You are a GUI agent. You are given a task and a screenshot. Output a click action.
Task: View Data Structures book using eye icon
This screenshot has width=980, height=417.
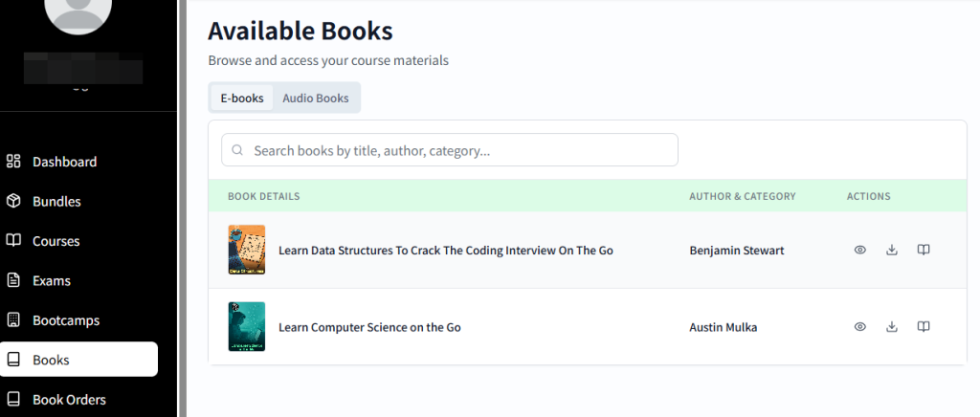click(x=860, y=250)
